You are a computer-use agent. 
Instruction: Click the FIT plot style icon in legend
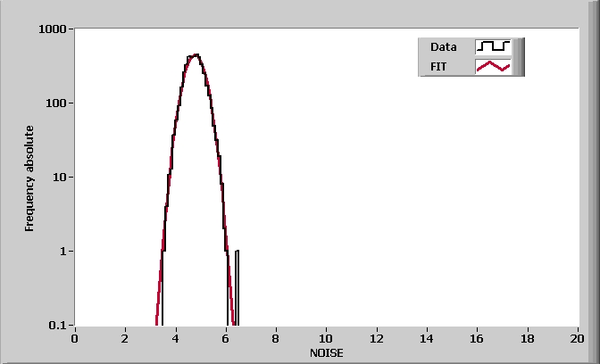coord(493,67)
